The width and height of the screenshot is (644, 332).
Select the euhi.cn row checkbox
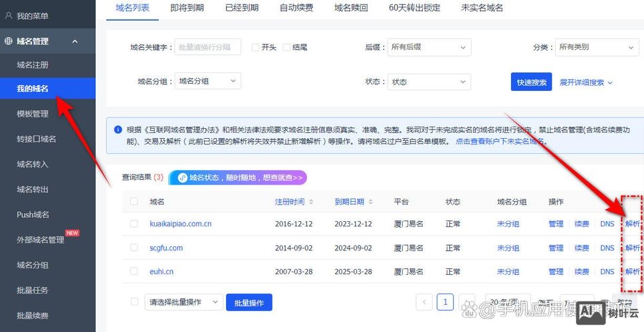pyautogui.click(x=134, y=272)
